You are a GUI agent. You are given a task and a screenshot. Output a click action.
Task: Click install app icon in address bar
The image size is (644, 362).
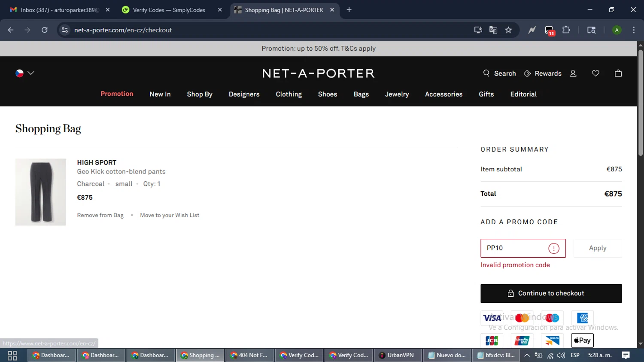478,30
